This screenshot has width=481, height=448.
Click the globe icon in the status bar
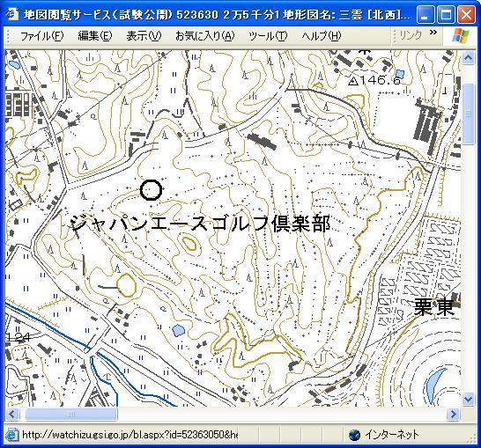coord(355,435)
